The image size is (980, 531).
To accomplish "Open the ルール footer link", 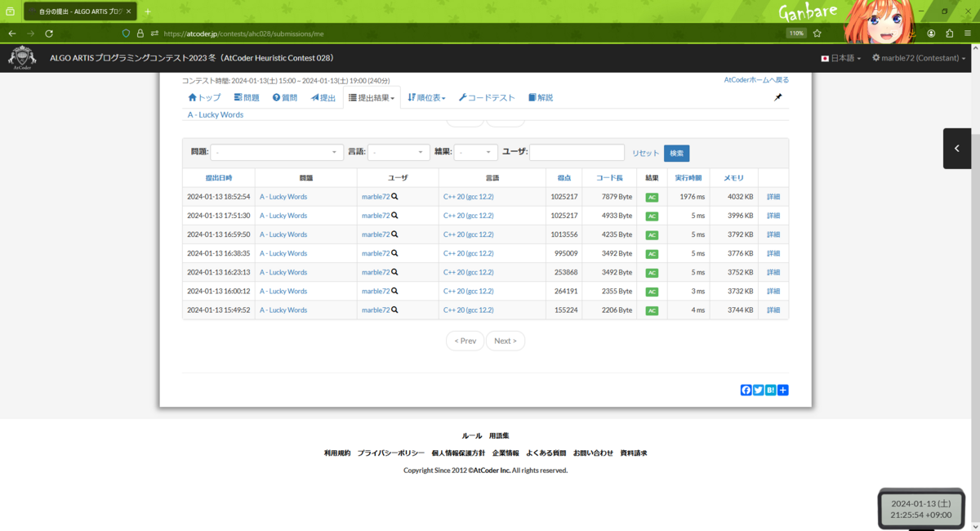I will tap(472, 435).
